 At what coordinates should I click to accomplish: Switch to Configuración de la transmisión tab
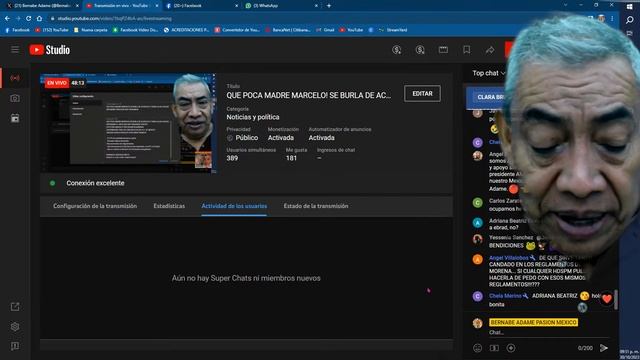[95, 206]
